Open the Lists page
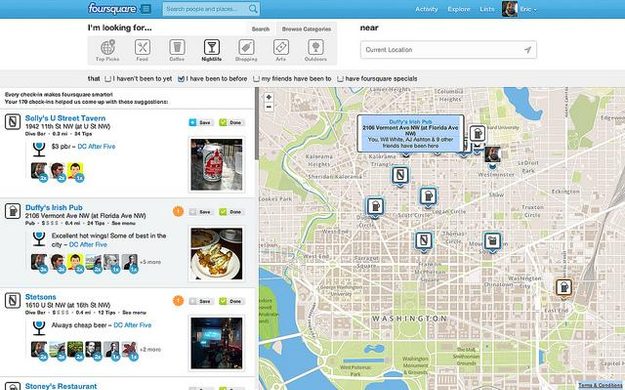 tap(487, 9)
